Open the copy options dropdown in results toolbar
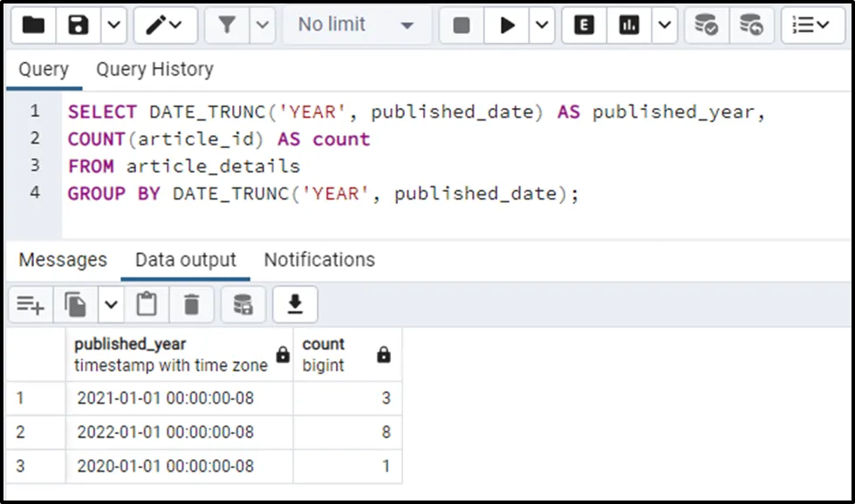This screenshot has width=855, height=504. (110, 304)
